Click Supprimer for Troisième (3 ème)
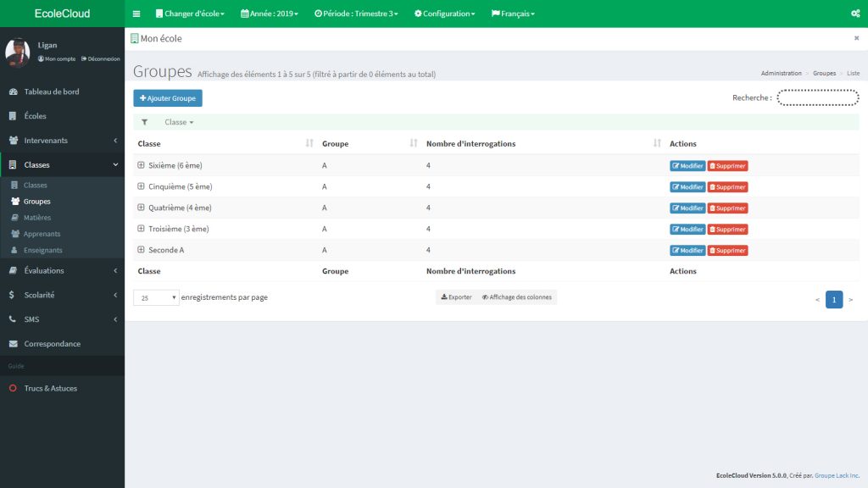This screenshot has height=488, width=868. pyautogui.click(x=726, y=229)
